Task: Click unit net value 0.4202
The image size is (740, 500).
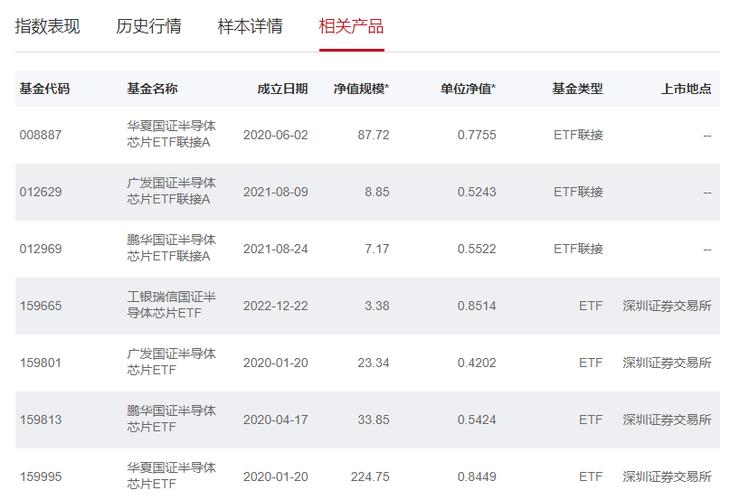Action: pos(477,363)
